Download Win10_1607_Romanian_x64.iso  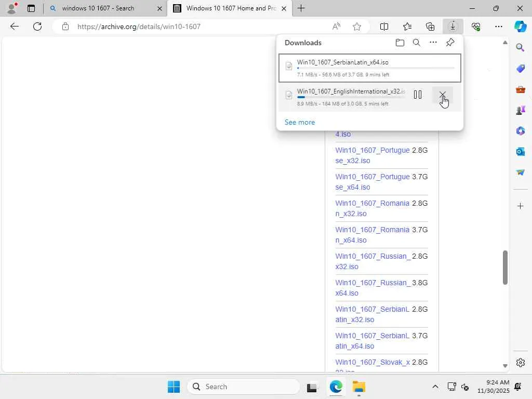372,235
